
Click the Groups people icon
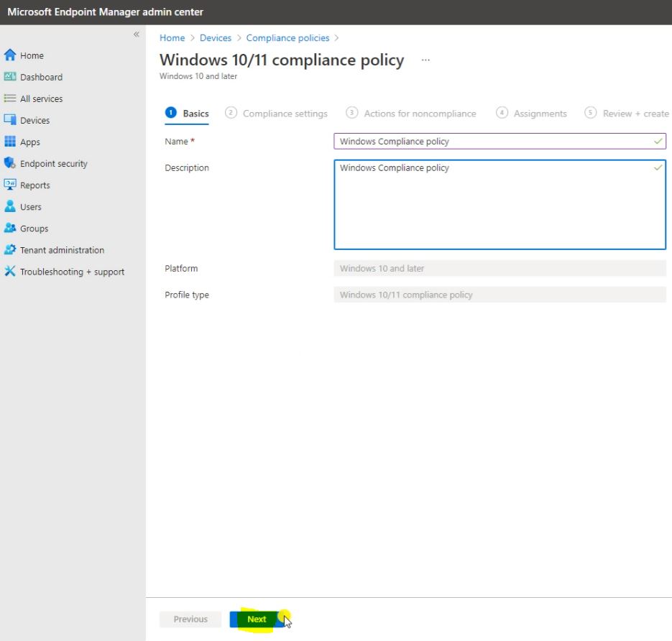(x=10, y=228)
